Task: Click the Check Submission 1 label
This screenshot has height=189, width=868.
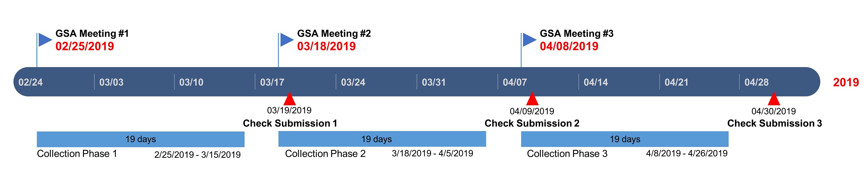Action: (x=290, y=123)
